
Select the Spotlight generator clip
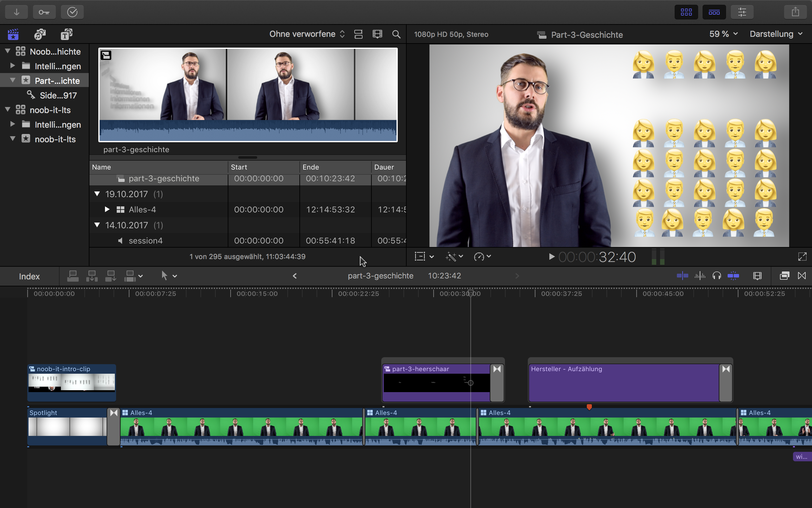67,427
